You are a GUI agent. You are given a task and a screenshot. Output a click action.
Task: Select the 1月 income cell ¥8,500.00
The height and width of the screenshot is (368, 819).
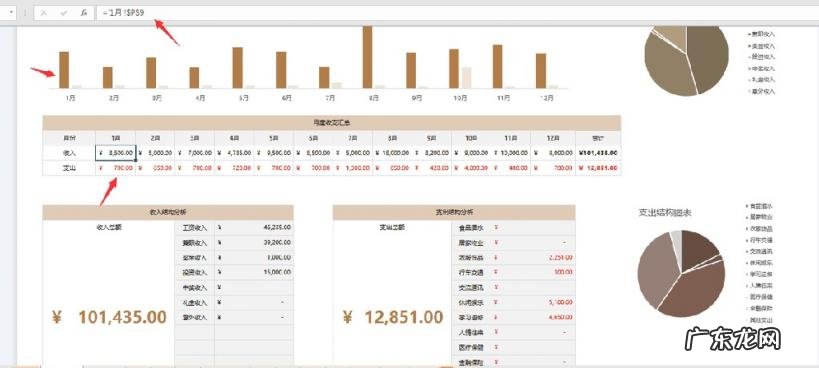(115, 153)
